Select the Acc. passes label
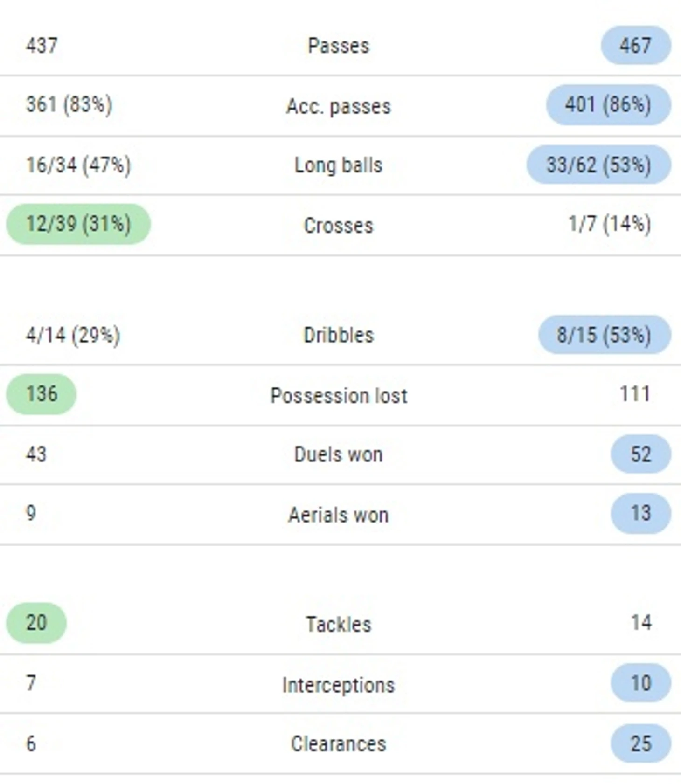 pyautogui.click(x=339, y=106)
